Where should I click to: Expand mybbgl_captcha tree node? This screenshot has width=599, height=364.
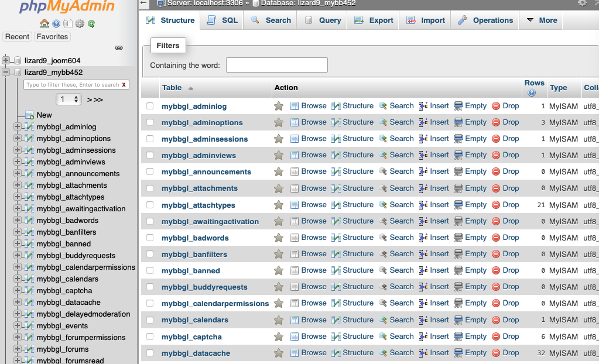pyautogui.click(x=17, y=290)
